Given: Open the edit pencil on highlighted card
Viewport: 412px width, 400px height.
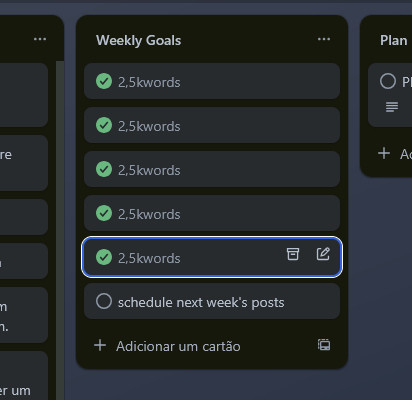Looking at the screenshot, I should 323,254.
